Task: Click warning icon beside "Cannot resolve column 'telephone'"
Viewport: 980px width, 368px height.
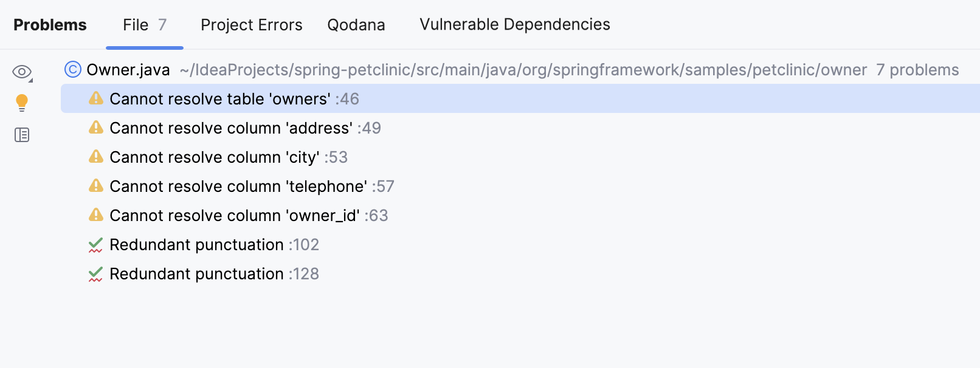Action: click(x=96, y=185)
